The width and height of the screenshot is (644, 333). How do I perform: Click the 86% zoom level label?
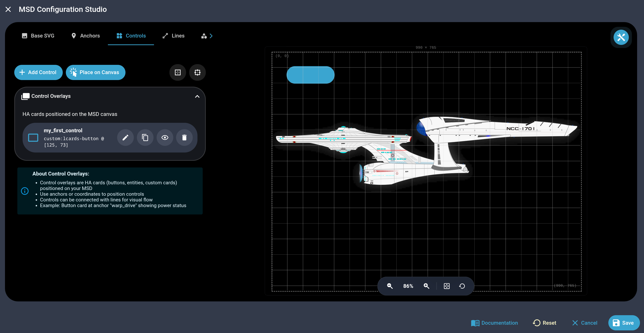click(408, 286)
